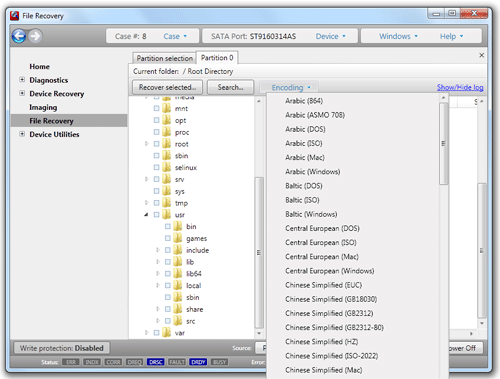Click the Show/Hide log link
The image size is (500, 379).
[x=460, y=87]
